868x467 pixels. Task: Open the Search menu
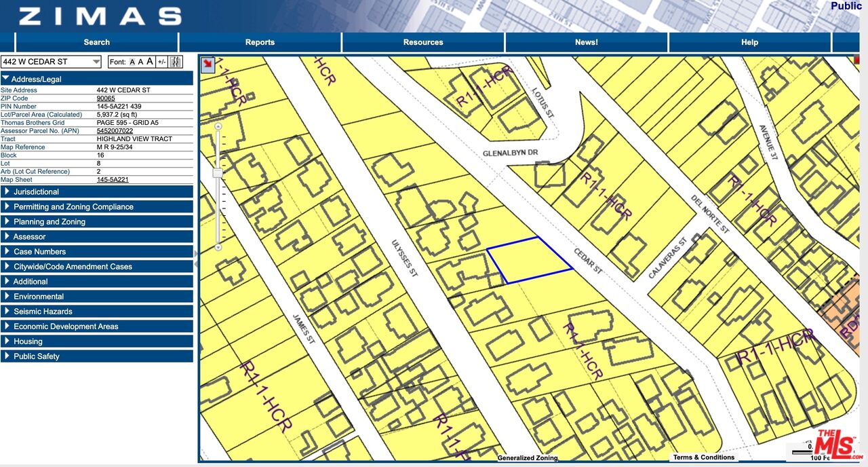(x=96, y=42)
